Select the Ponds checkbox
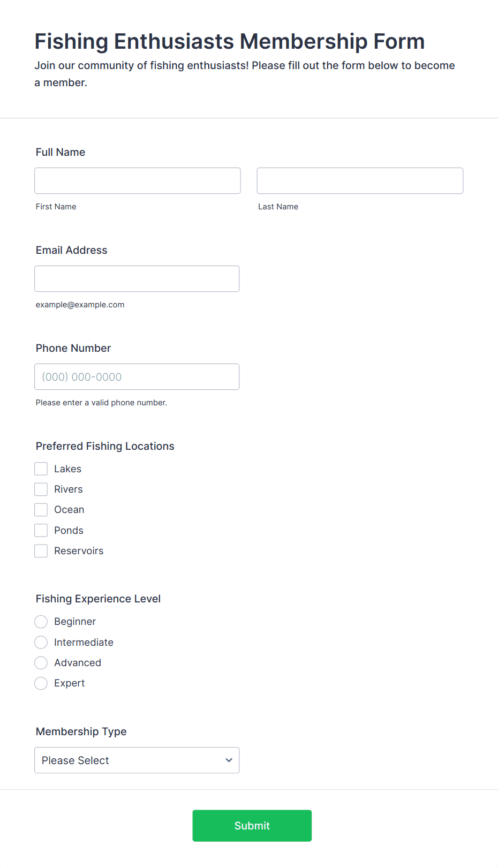498x868 pixels. pyautogui.click(x=41, y=530)
